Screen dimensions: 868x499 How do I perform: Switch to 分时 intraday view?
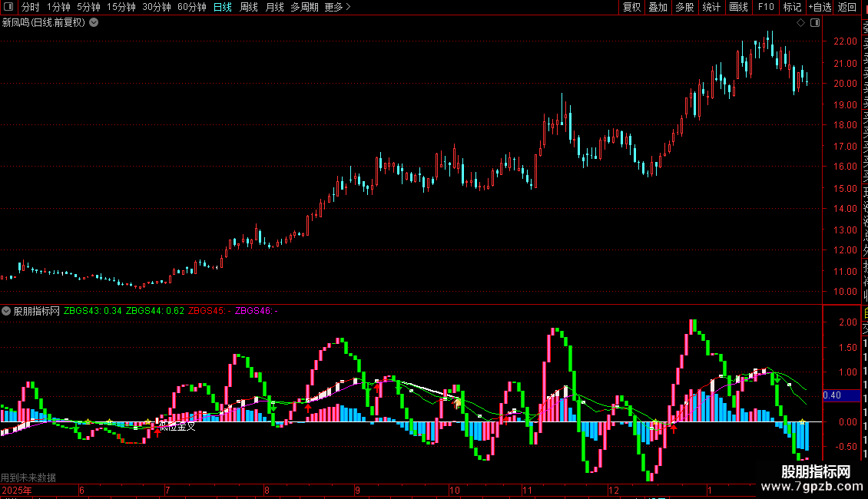click(31, 7)
